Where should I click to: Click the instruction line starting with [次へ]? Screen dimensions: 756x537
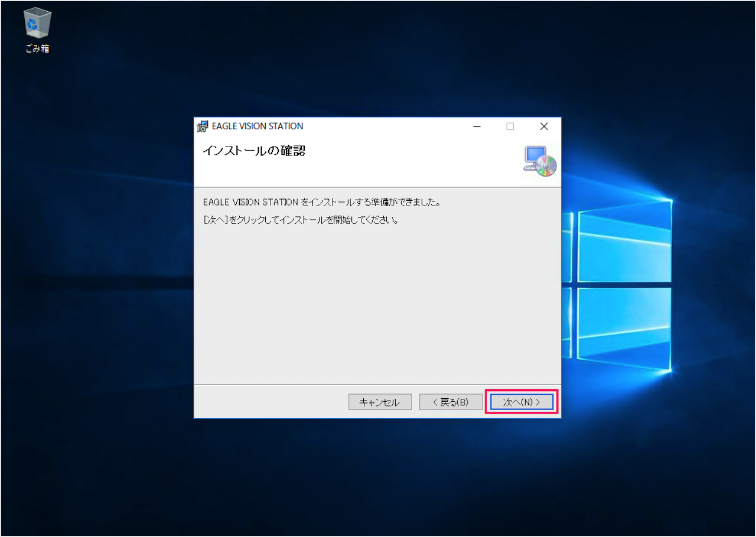tap(301, 220)
